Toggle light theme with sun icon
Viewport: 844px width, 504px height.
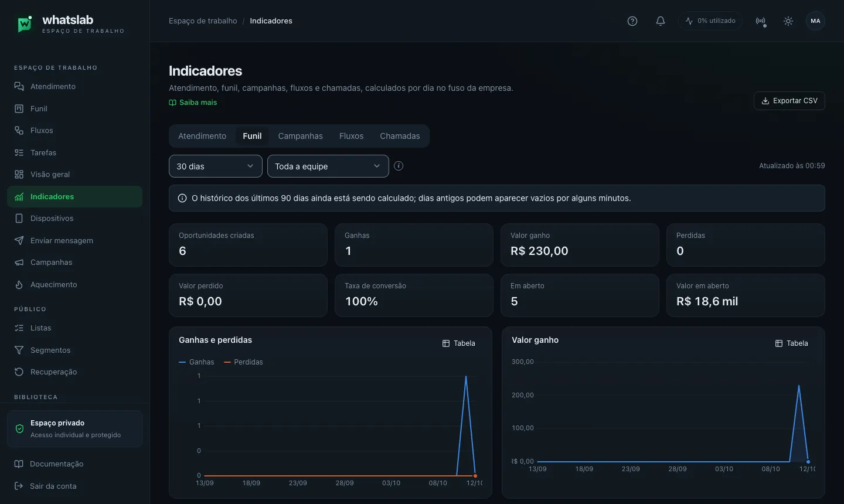788,21
